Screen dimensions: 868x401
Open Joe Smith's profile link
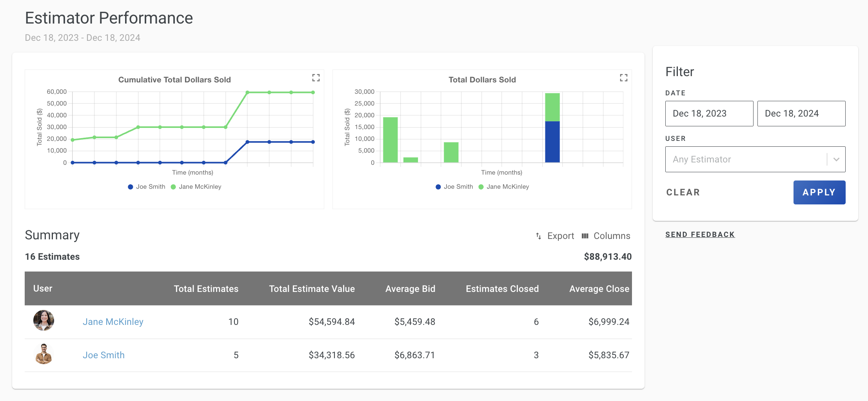[x=104, y=355]
